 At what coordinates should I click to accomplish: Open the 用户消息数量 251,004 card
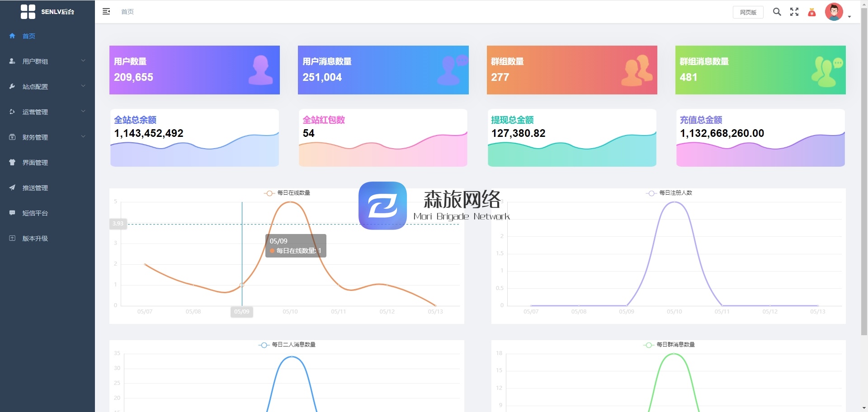383,70
